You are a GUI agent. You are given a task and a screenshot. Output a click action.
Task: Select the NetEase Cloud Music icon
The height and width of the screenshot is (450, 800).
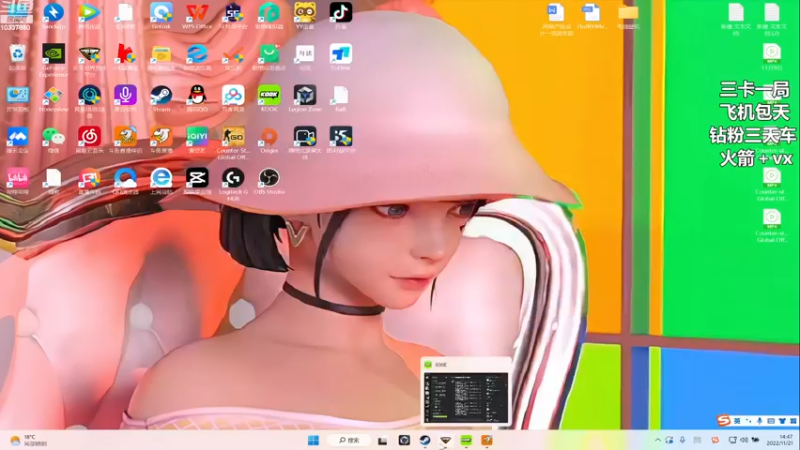[x=89, y=140]
